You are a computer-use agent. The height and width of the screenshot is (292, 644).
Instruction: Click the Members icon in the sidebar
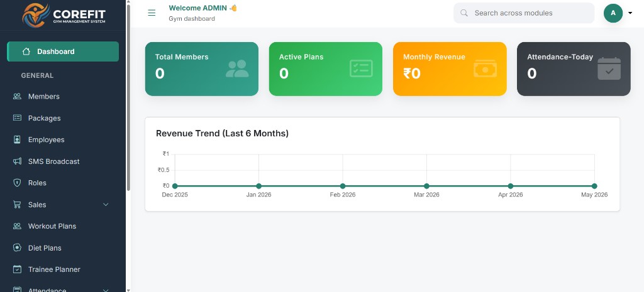pos(17,96)
